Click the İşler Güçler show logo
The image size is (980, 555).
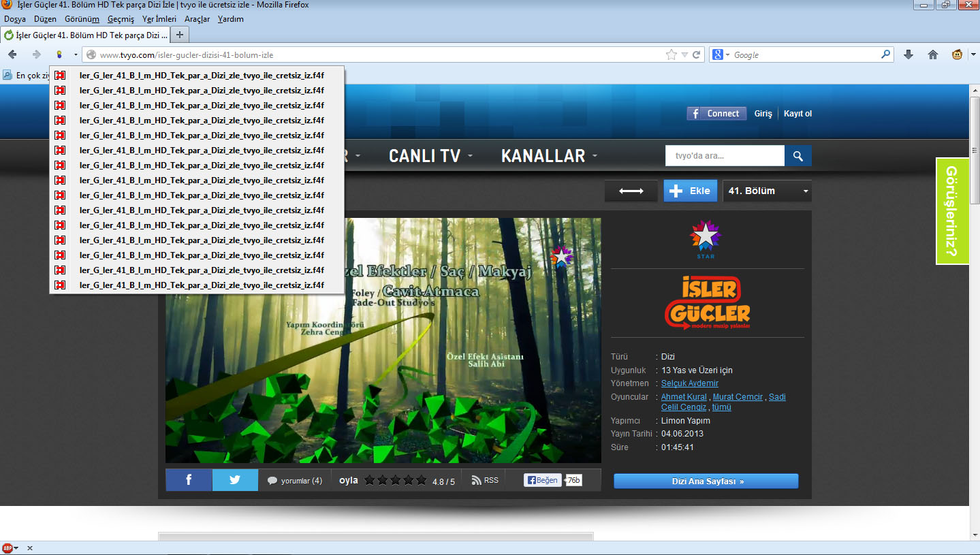pos(708,304)
